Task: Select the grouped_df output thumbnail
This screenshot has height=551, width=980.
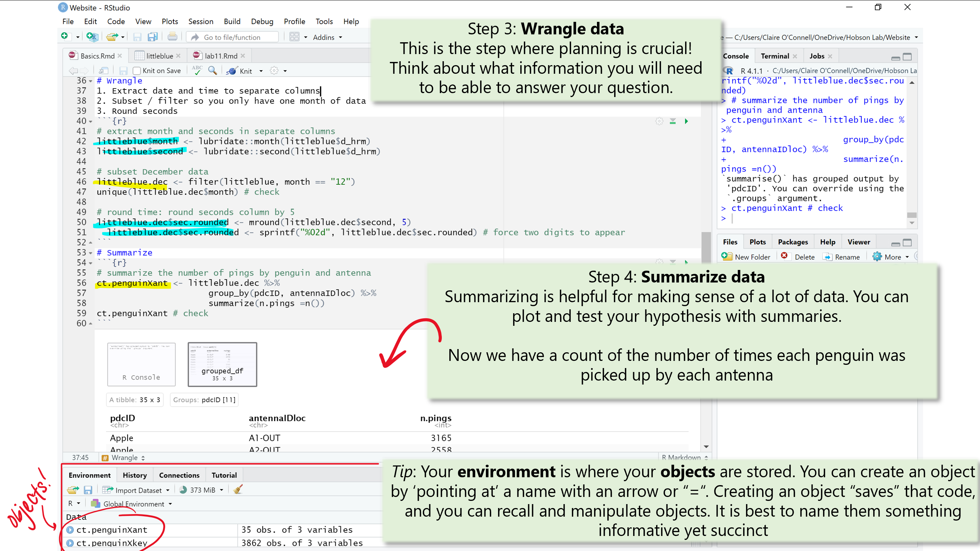Action: [222, 364]
